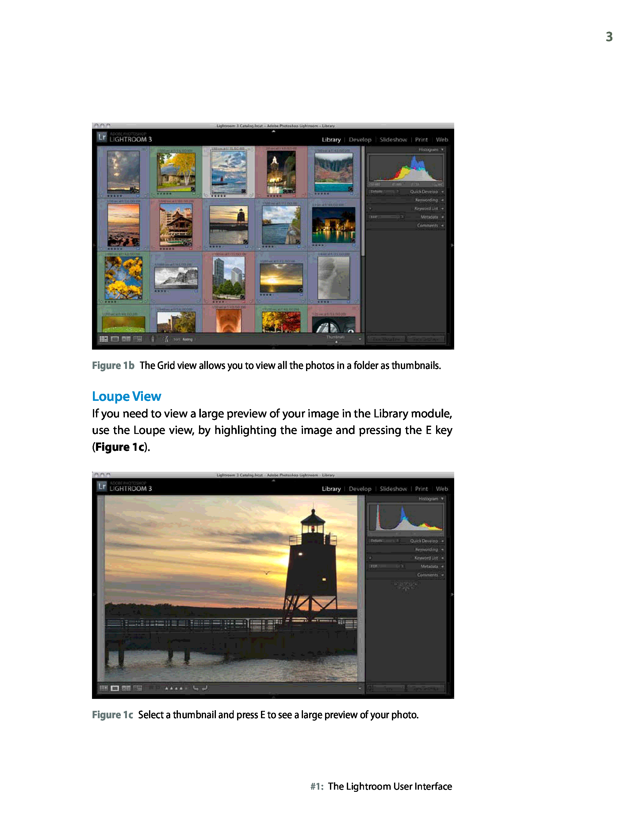Click Loupe view icon in Figure 1b toolbar

(115, 339)
